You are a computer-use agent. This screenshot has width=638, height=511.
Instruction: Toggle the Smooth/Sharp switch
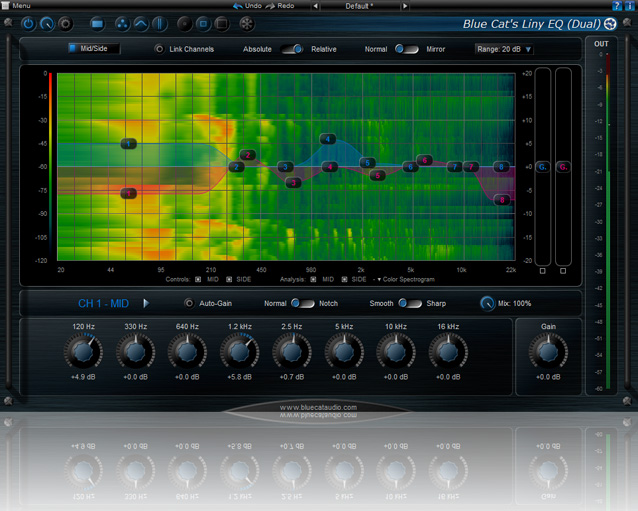coord(410,304)
